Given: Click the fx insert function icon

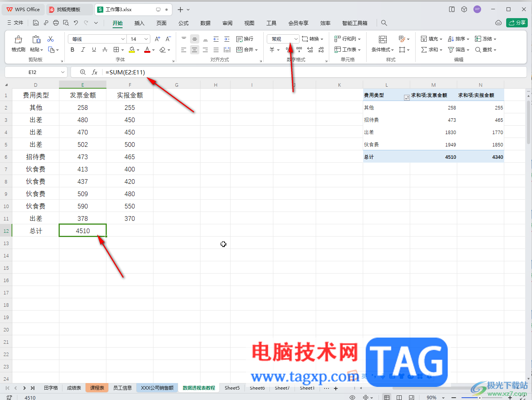Looking at the screenshot, I should (94, 72).
